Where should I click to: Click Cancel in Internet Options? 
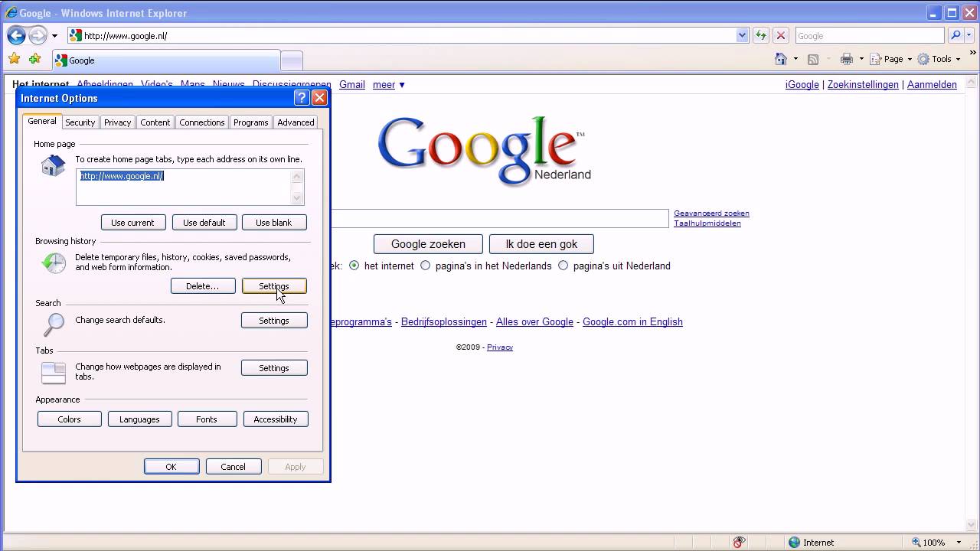click(234, 467)
